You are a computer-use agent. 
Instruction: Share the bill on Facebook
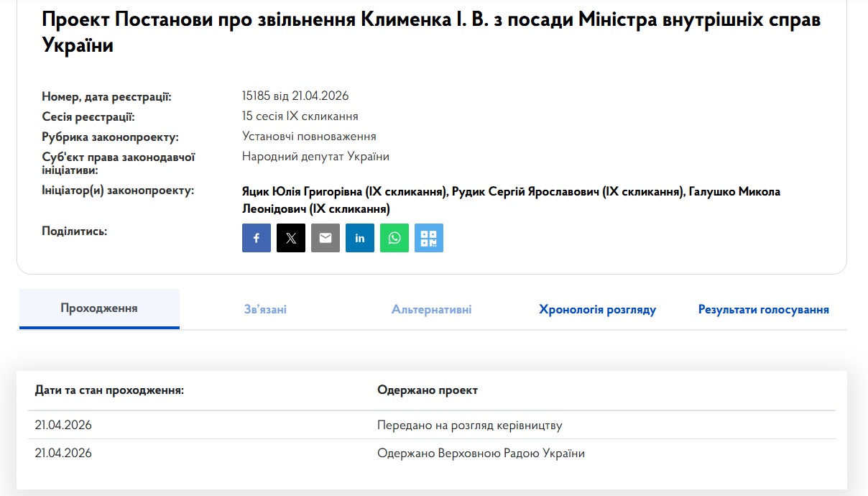257,238
